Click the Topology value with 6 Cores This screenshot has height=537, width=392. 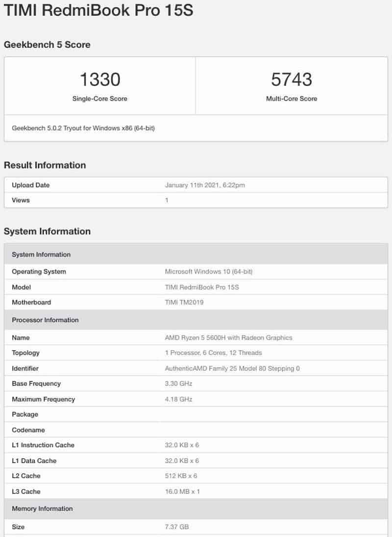pyautogui.click(x=213, y=353)
